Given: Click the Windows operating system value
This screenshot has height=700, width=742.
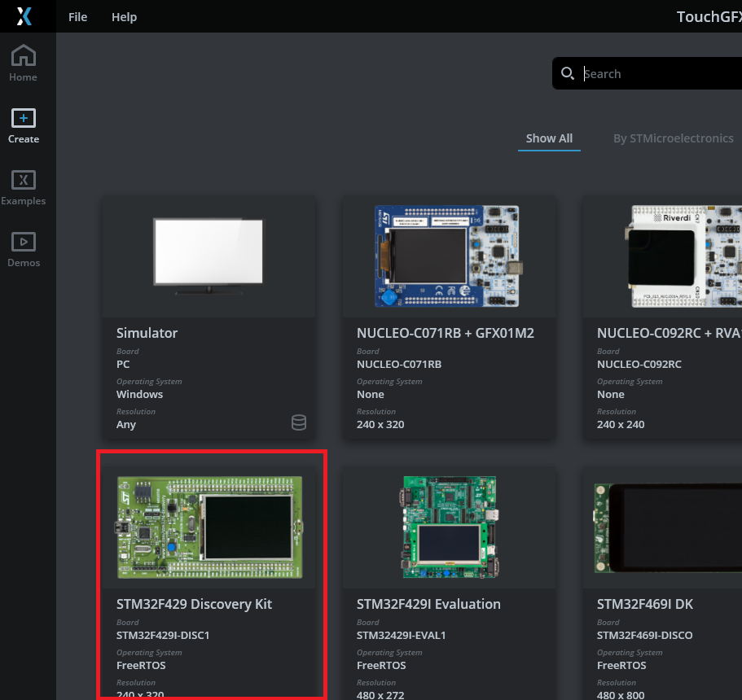Looking at the screenshot, I should [139, 395].
